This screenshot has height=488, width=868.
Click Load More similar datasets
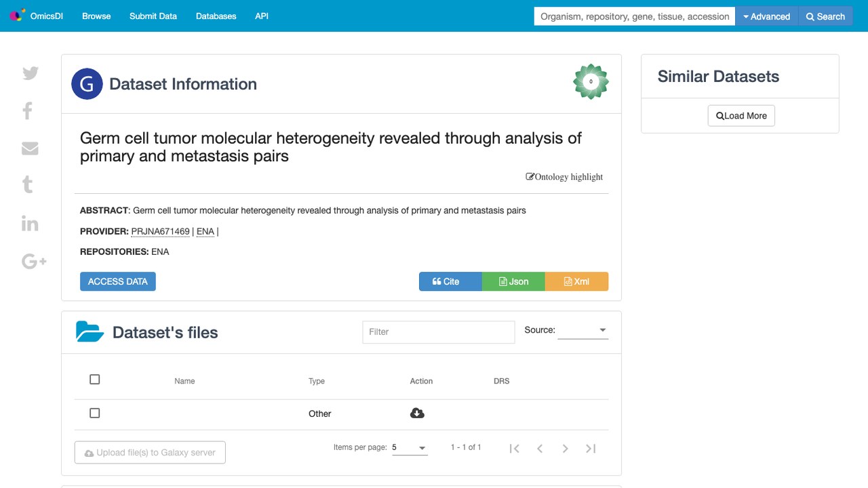tap(741, 116)
